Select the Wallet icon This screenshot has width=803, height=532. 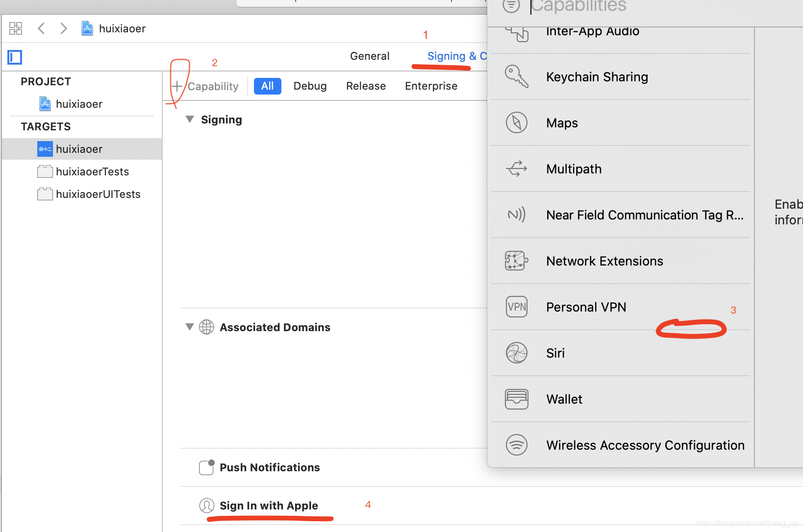pos(517,399)
